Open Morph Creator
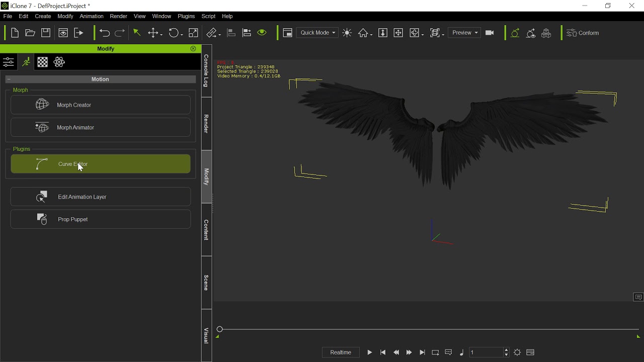 click(101, 105)
